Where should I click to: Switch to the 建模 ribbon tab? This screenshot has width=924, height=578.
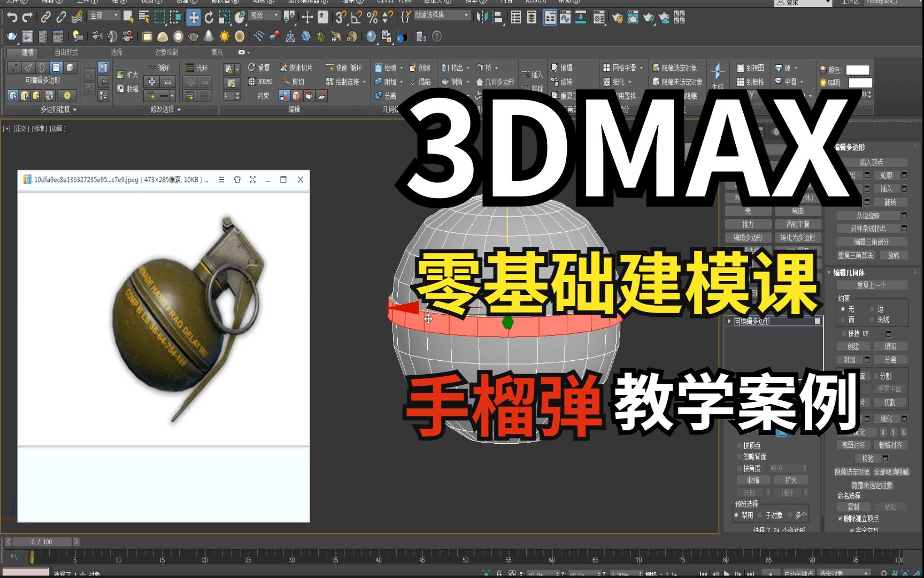point(27,52)
